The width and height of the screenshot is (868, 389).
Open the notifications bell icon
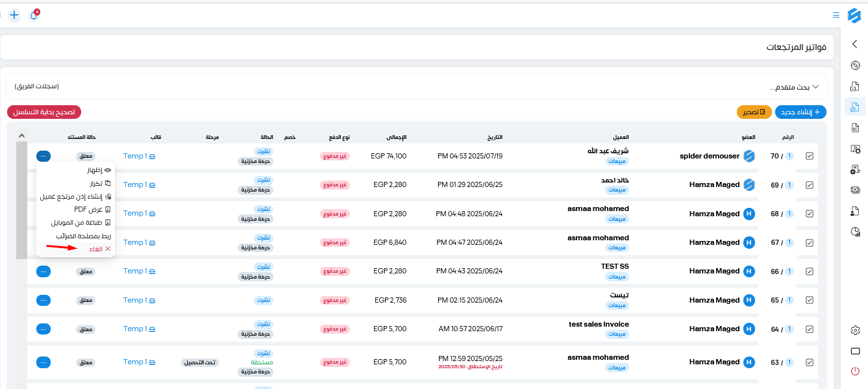click(x=34, y=14)
